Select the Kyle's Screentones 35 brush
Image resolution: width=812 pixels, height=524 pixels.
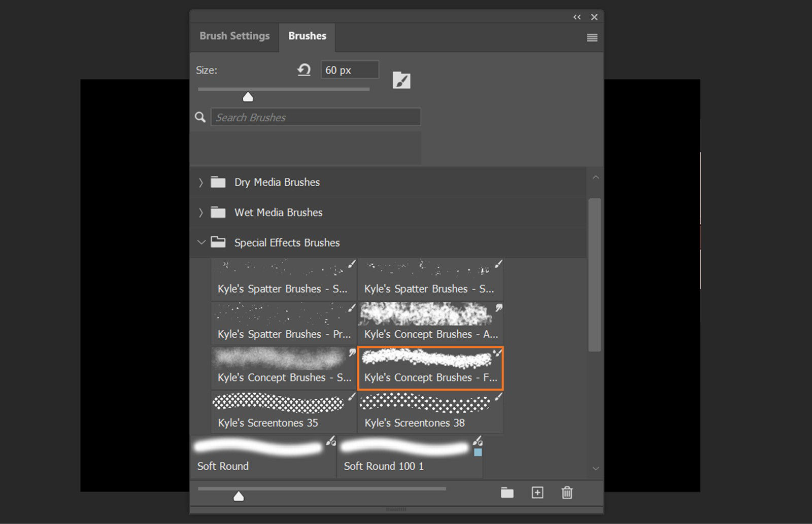(282, 411)
